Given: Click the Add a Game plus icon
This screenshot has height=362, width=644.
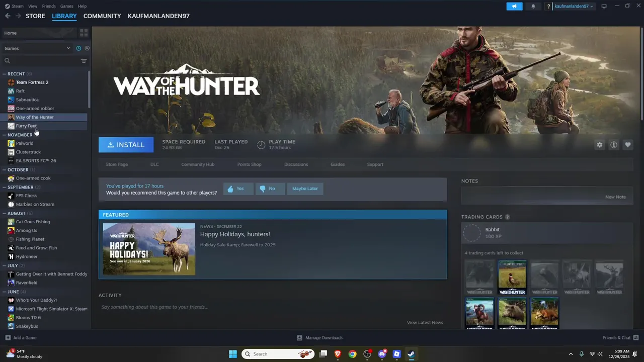Looking at the screenshot, I should point(8,337).
